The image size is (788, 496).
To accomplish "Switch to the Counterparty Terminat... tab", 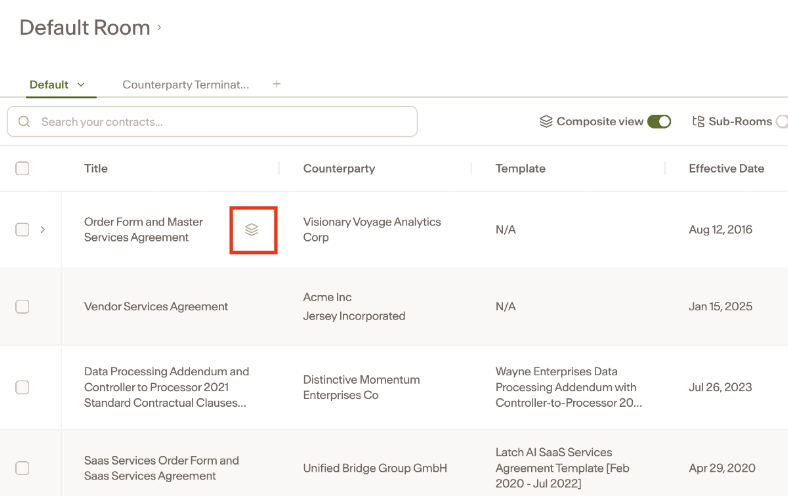I will tap(185, 84).
